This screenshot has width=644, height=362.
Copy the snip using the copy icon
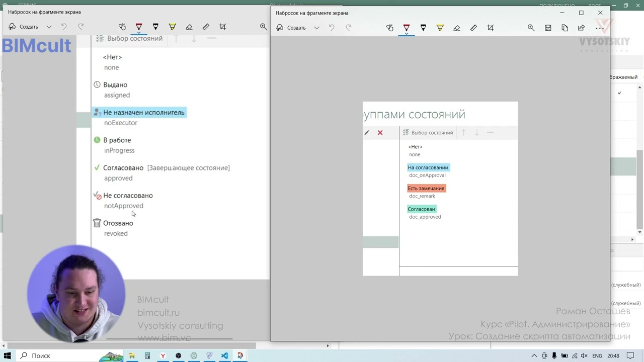click(x=565, y=28)
